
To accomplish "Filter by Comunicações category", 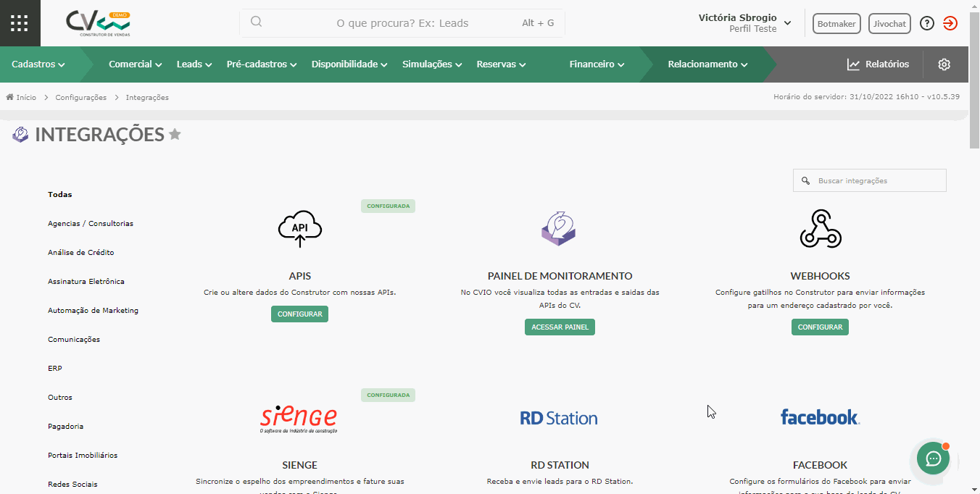I will 74,339.
